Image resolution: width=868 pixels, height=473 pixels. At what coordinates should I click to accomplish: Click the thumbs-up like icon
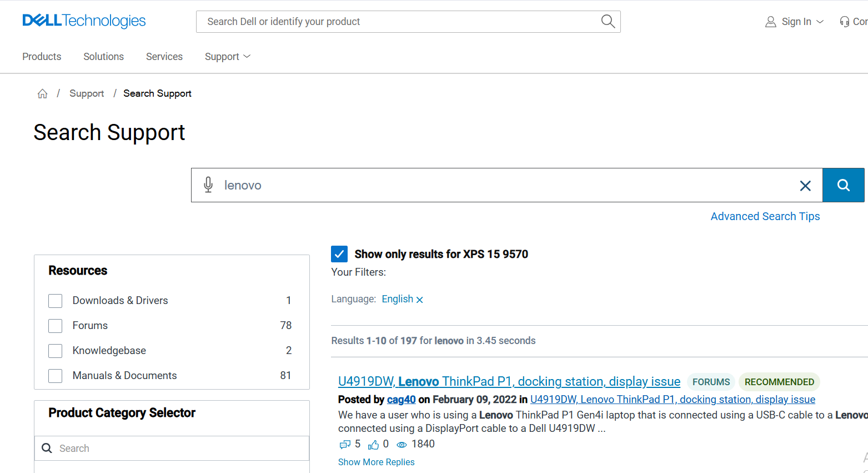373,445
